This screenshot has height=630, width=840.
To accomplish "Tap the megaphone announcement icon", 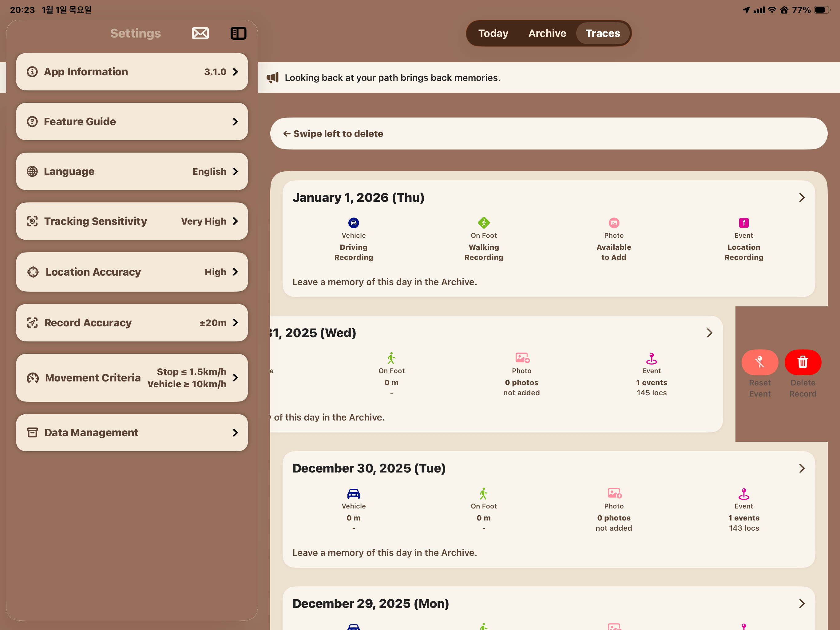I will click(273, 78).
